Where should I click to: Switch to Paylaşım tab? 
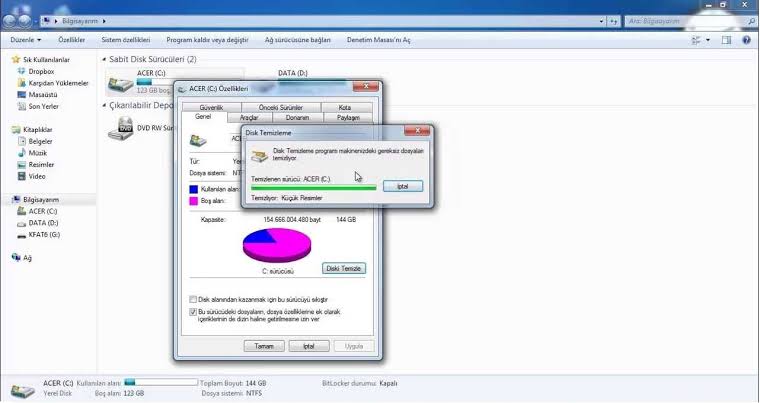(x=348, y=117)
